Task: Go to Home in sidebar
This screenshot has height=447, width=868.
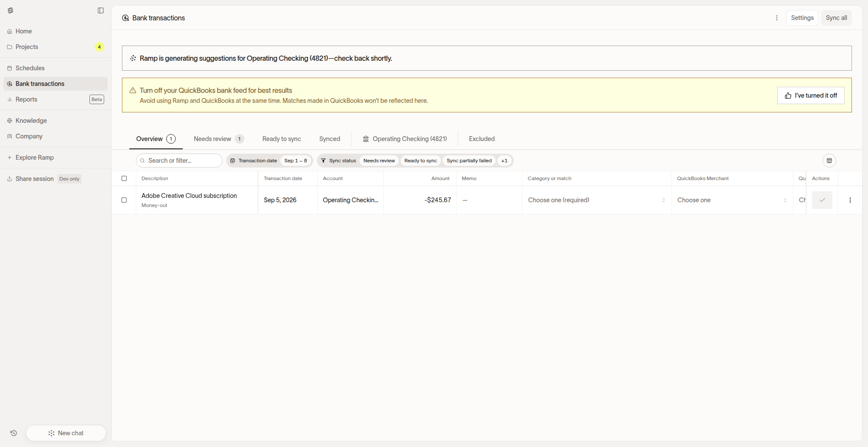Action: 56,31
